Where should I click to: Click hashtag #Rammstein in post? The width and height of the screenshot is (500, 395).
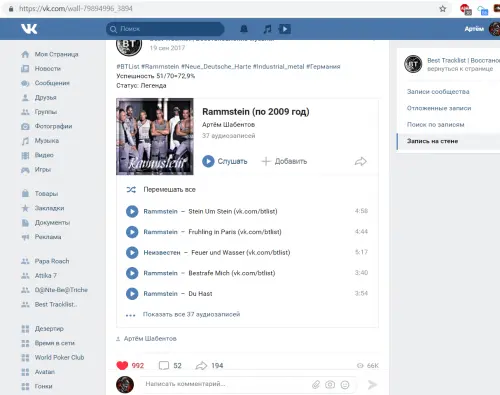[x=160, y=66]
